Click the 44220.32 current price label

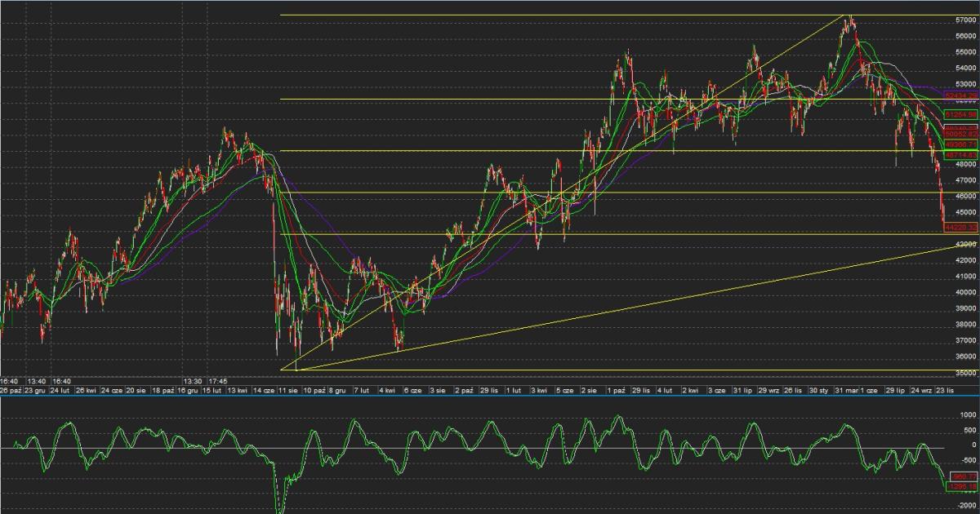(960, 228)
